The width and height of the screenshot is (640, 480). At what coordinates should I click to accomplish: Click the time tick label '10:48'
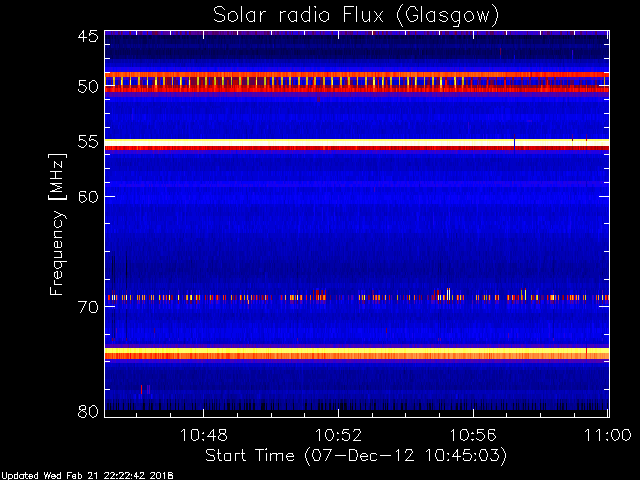(x=203, y=435)
